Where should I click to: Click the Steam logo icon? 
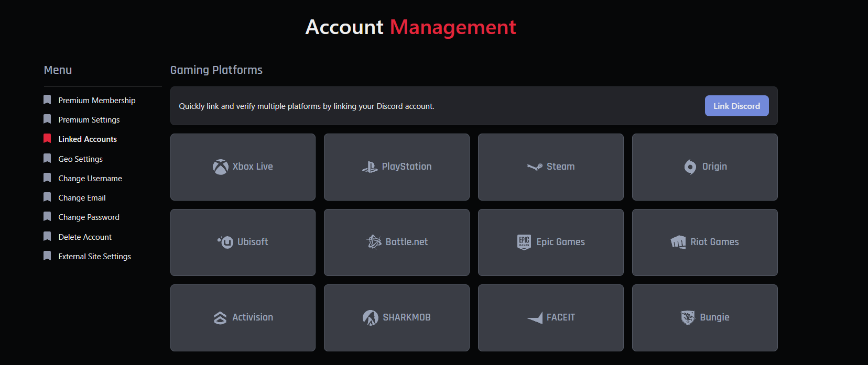tap(535, 167)
